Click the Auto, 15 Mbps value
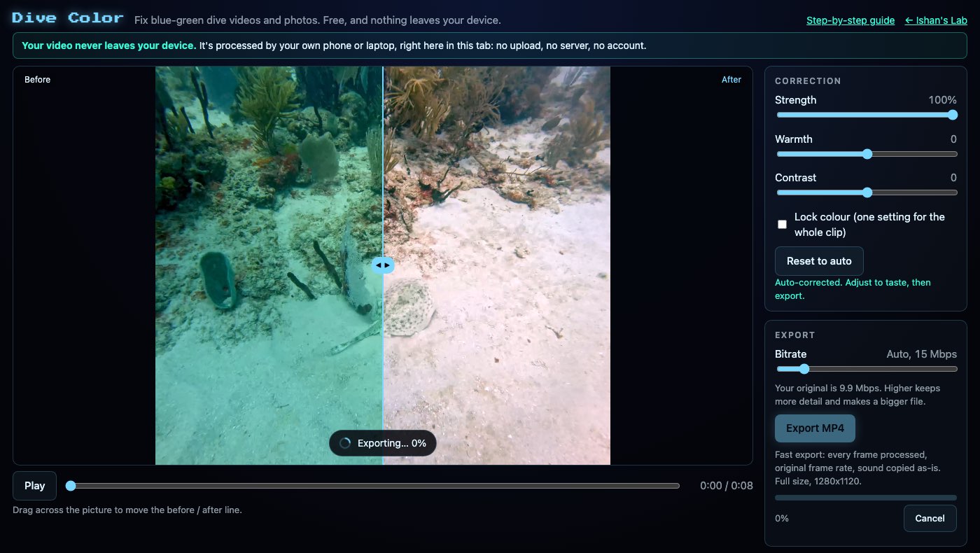This screenshot has height=553, width=980. (921, 354)
